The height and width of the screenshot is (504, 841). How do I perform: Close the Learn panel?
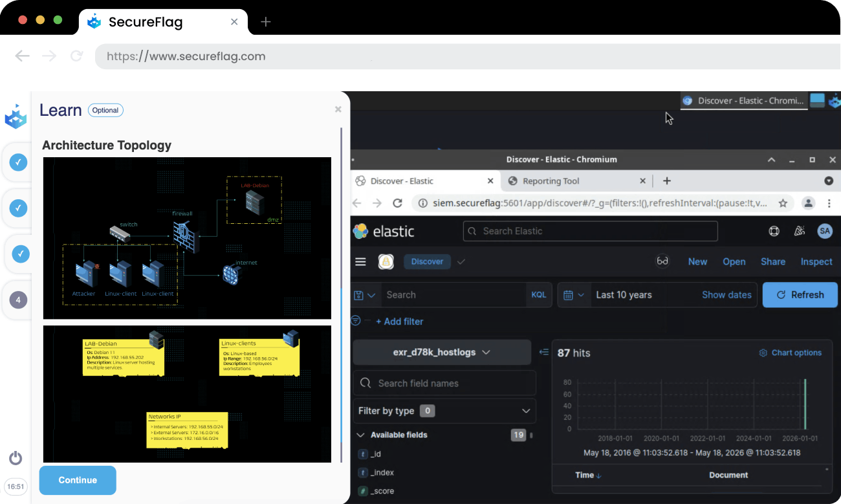pyautogui.click(x=338, y=110)
